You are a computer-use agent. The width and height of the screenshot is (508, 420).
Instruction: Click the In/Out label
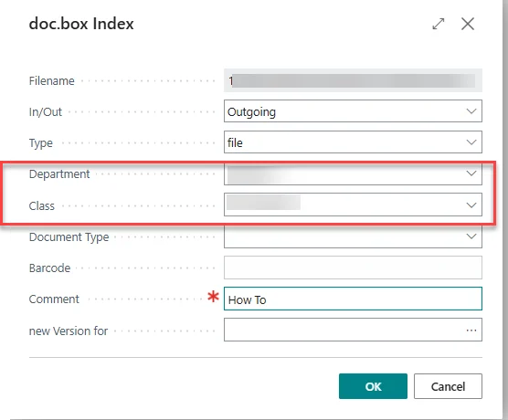pyautogui.click(x=46, y=112)
